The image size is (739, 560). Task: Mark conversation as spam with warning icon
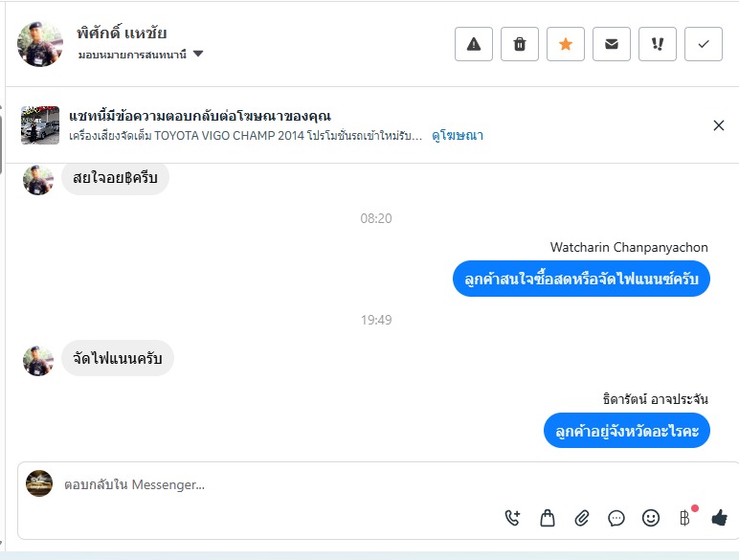coord(474,44)
